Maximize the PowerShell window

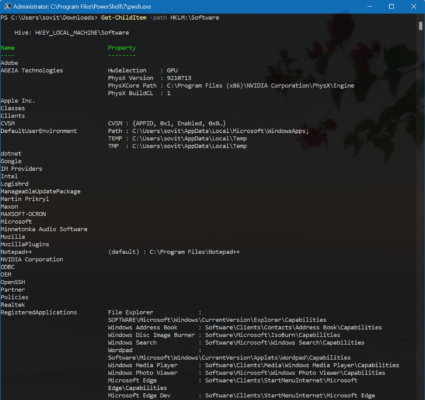391,7
